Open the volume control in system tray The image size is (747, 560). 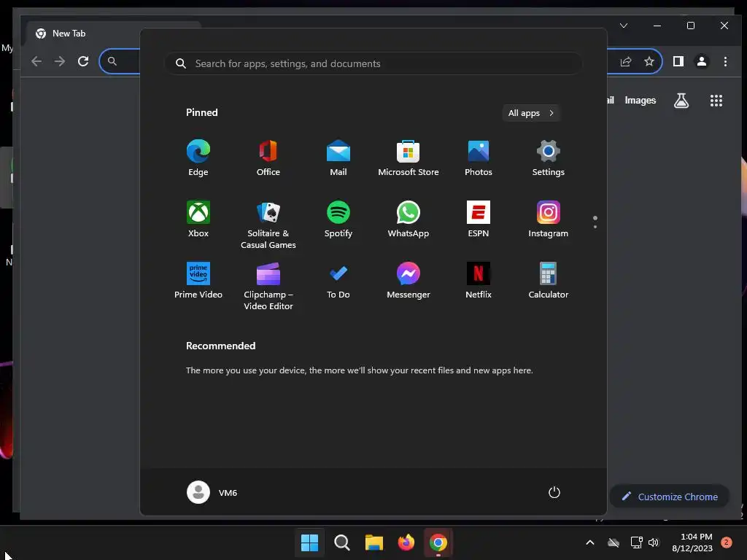(654, 542)
